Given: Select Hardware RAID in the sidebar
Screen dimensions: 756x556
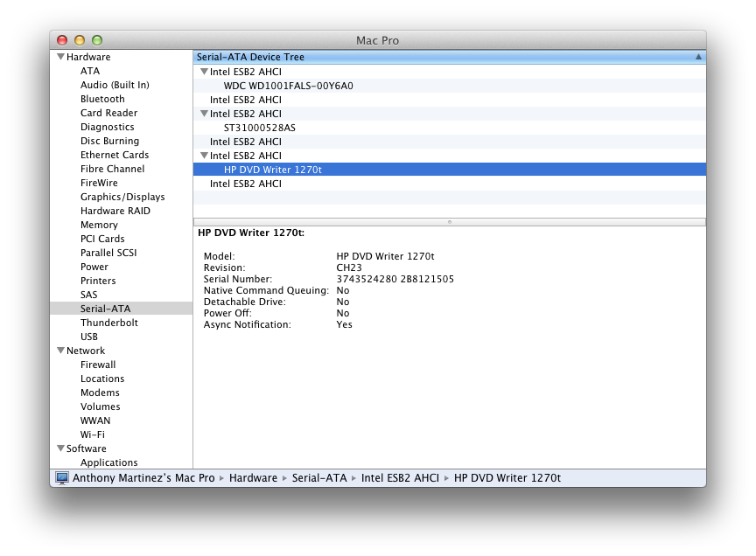Looking at the screenshot, I should (115, 211).
